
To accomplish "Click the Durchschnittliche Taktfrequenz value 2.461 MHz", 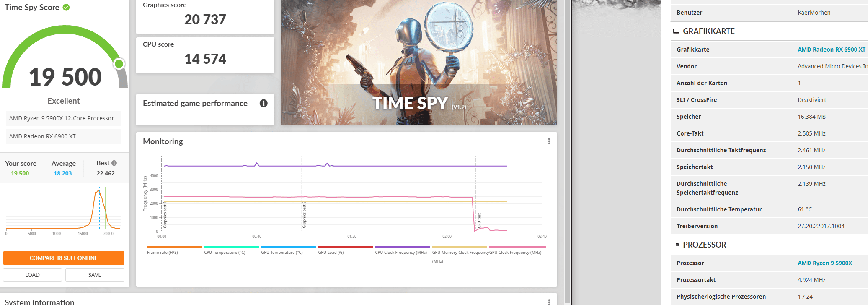I will pyautogui.click(x=811, y=150).
